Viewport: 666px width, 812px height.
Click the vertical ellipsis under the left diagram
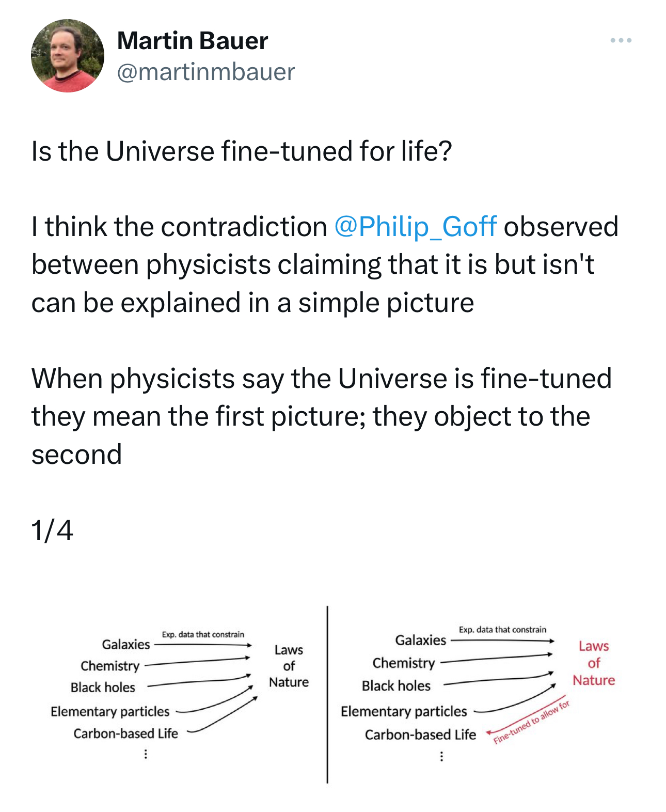(146, 754)
